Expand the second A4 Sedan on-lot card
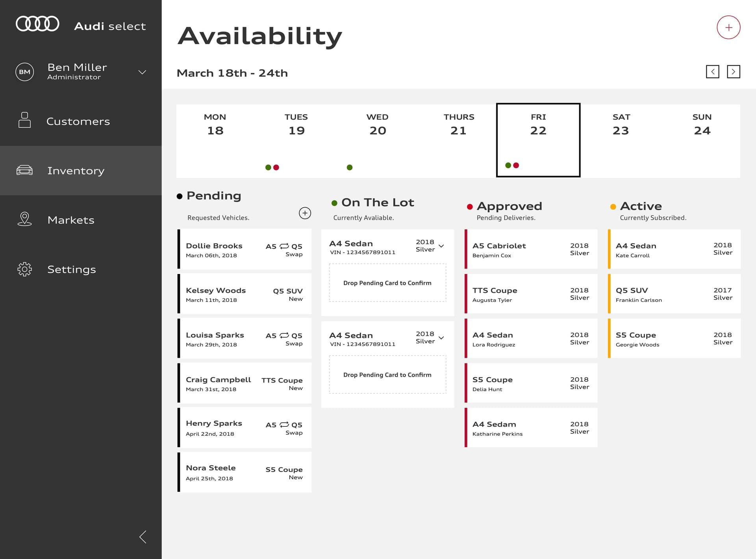This screenshot has height=559, width=756. (441, 338)
